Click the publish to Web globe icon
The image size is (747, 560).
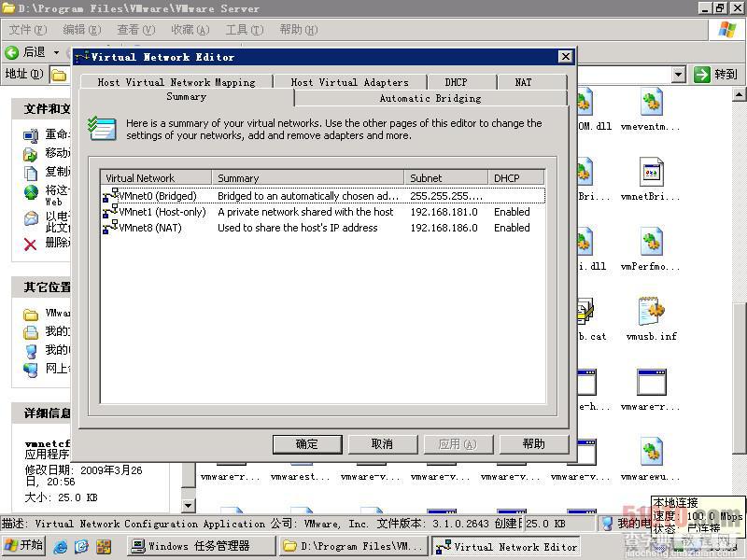tap(31, 192)
